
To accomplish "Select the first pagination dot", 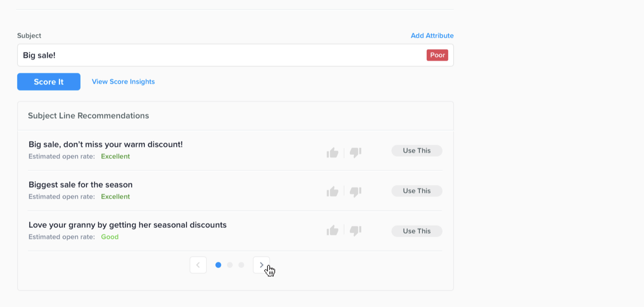I will click(x=218, y=265).
